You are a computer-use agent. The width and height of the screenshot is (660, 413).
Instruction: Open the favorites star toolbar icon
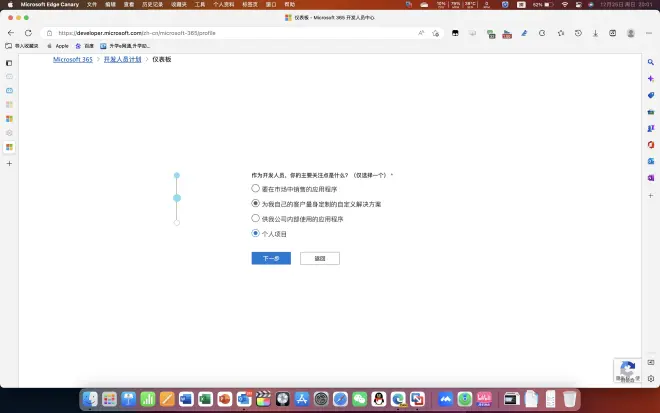coord(561,33)
